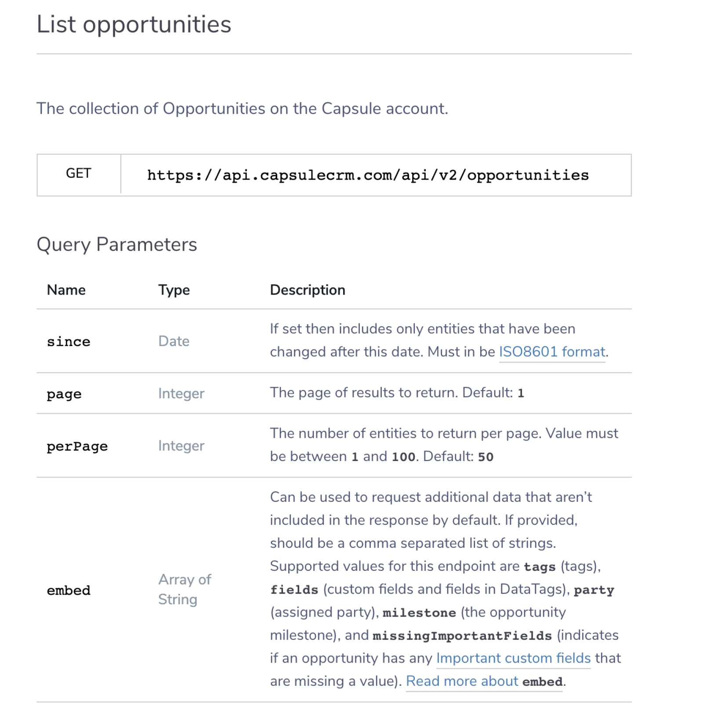Click the GET method label
Viewport: 703px width, 728px height.
(79, 173)
